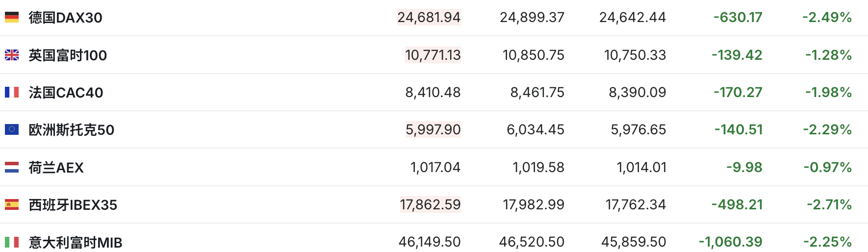This screenshot has width=868, height=252.
Task: Click the MIB point change -1,060.39
Action: 730,242
